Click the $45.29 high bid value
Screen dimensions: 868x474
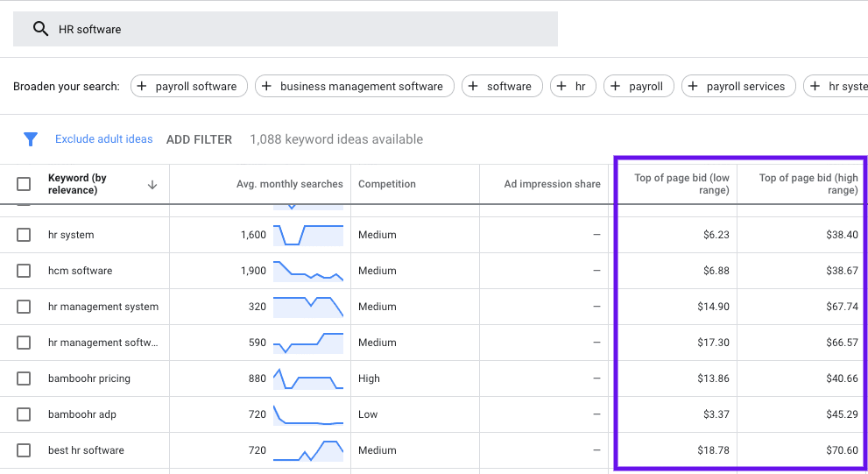842,414
